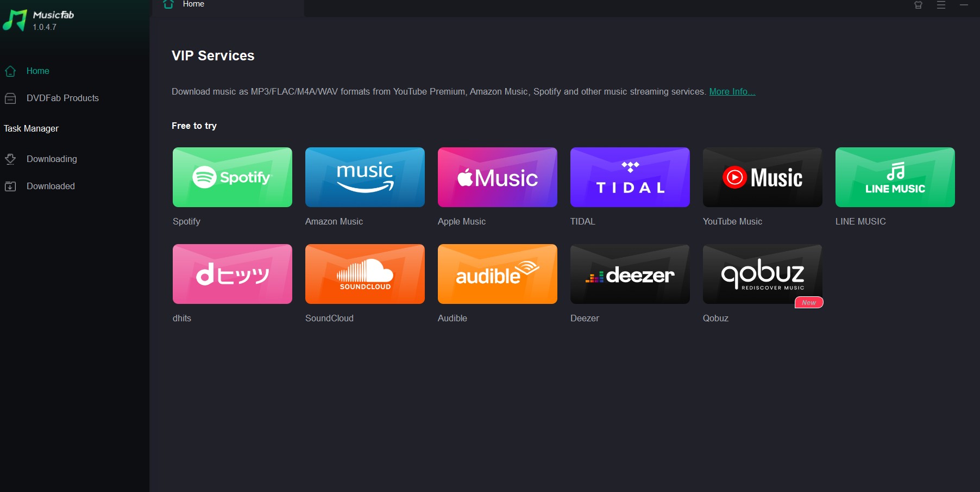Viewport: 980px width, 492px height.
Task: Click the Qobuz label text
Action: 715,319
